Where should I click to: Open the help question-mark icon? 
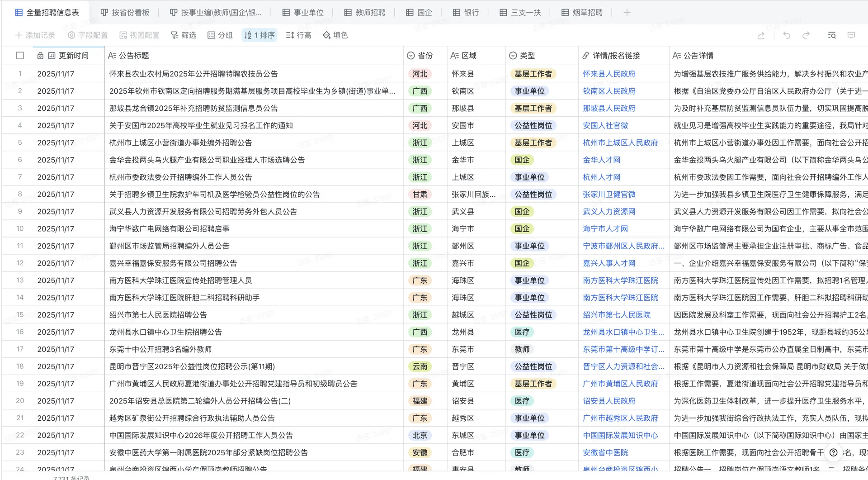834,452
